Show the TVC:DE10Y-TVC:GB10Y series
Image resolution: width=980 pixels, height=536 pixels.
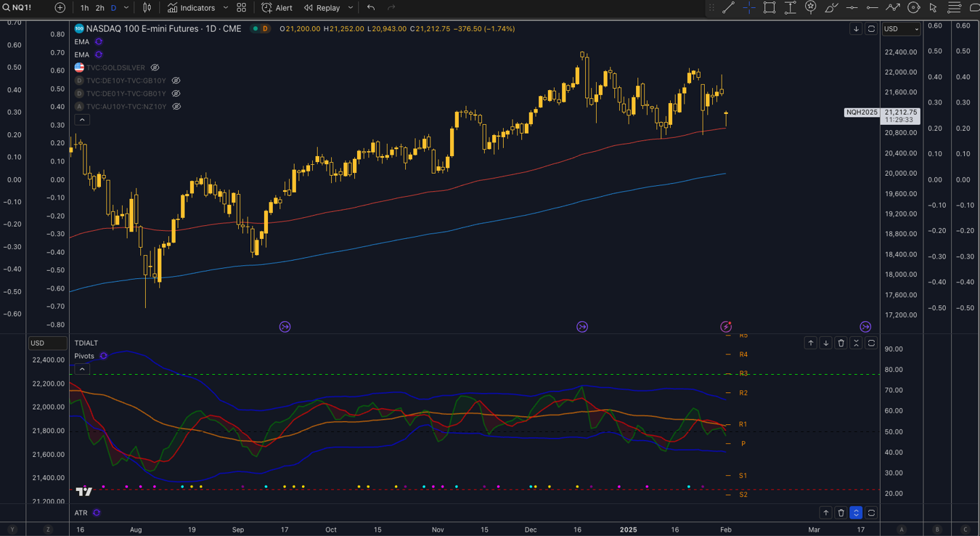tap(176, 81)
